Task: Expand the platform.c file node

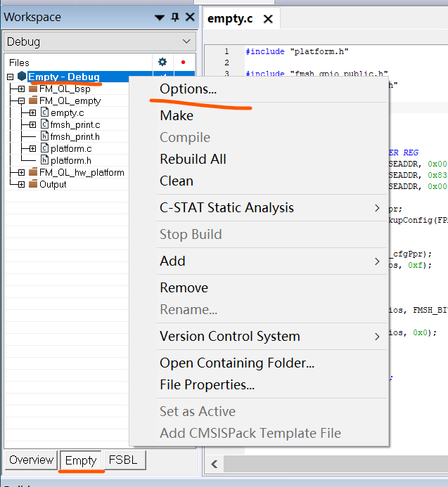Action: pyautogui.click(x=32, y=148)
